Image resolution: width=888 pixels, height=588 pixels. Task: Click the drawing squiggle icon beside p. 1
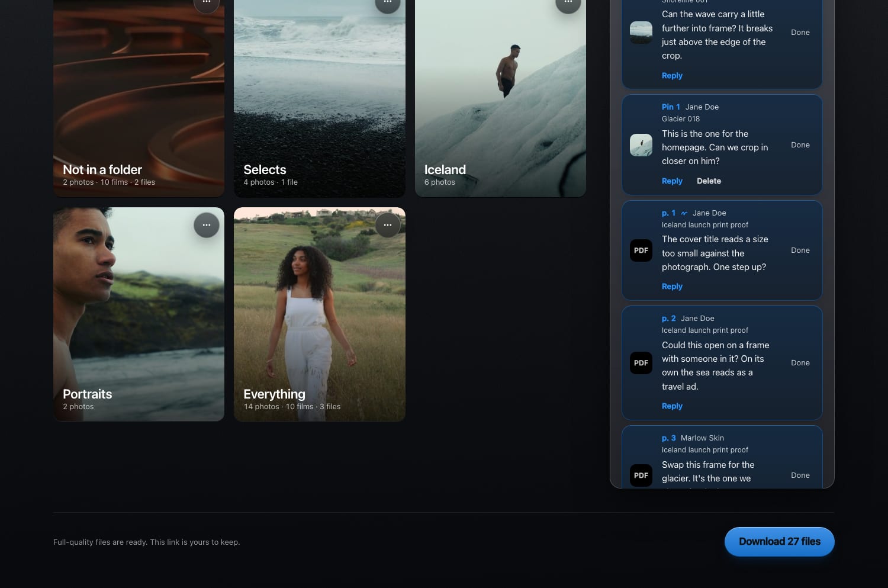684,213
